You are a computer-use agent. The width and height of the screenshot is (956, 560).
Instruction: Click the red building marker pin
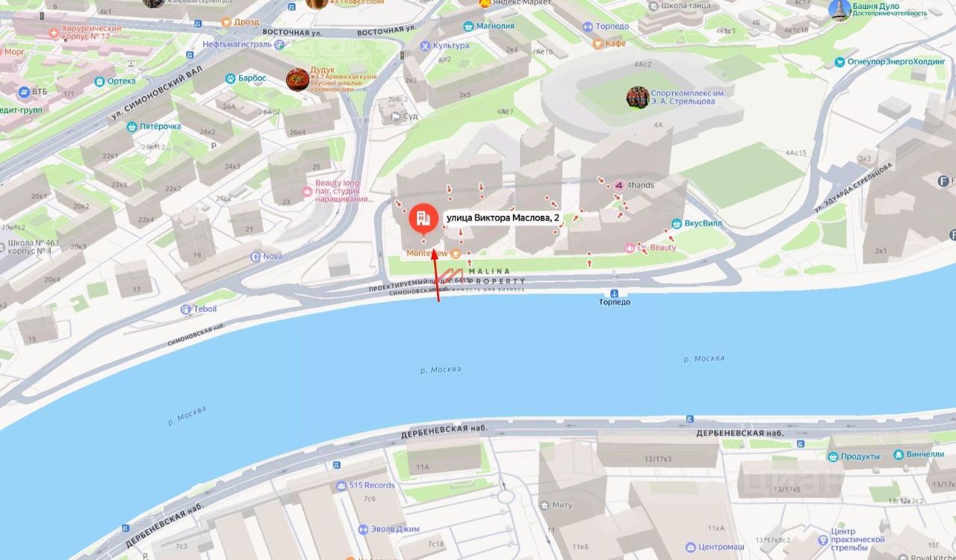(x=423, y=220)
